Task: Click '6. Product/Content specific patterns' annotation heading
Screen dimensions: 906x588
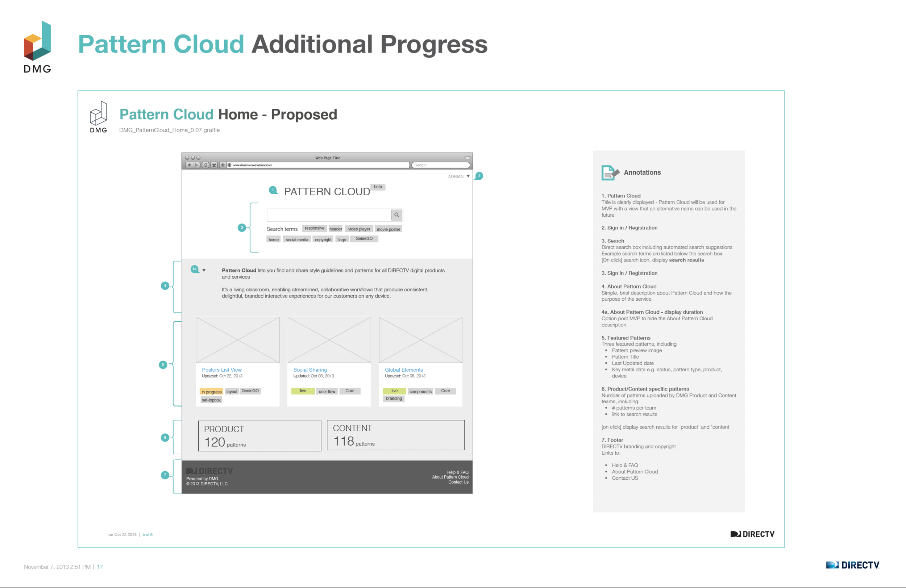Action: click(645, 389)
